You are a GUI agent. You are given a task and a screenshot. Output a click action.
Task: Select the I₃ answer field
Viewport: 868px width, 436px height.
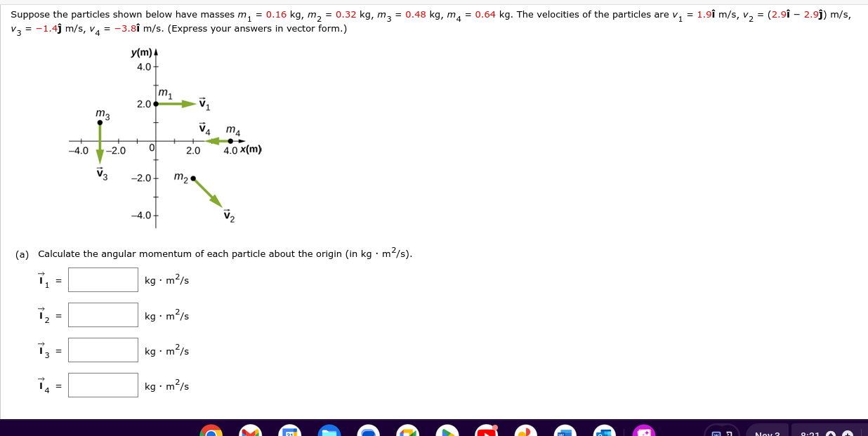[103, 349]
